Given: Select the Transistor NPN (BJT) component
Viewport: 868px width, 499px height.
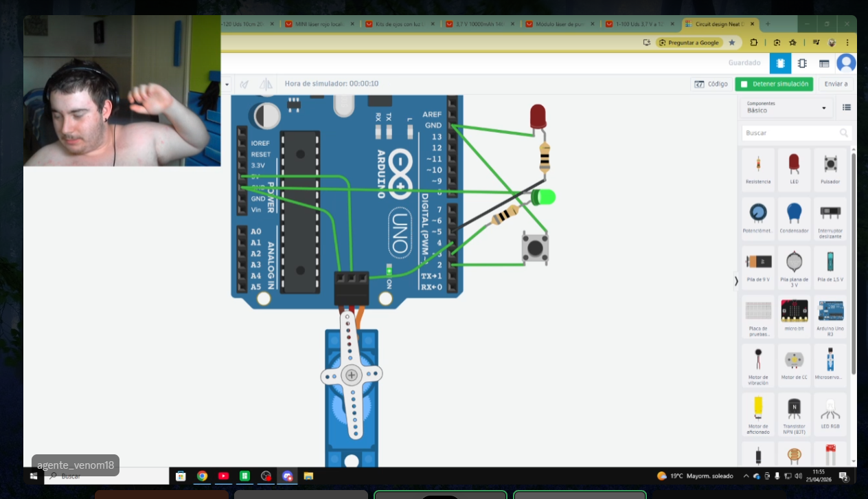Looking at the screenshot, I should (794, 414).
